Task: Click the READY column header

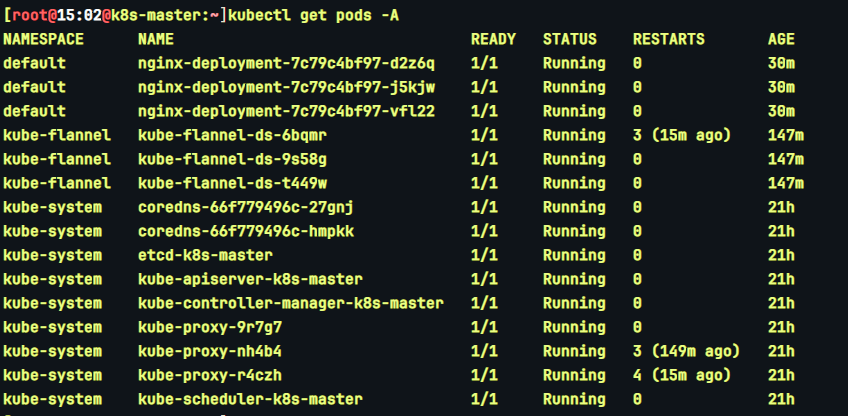Action: pos(493,39)
